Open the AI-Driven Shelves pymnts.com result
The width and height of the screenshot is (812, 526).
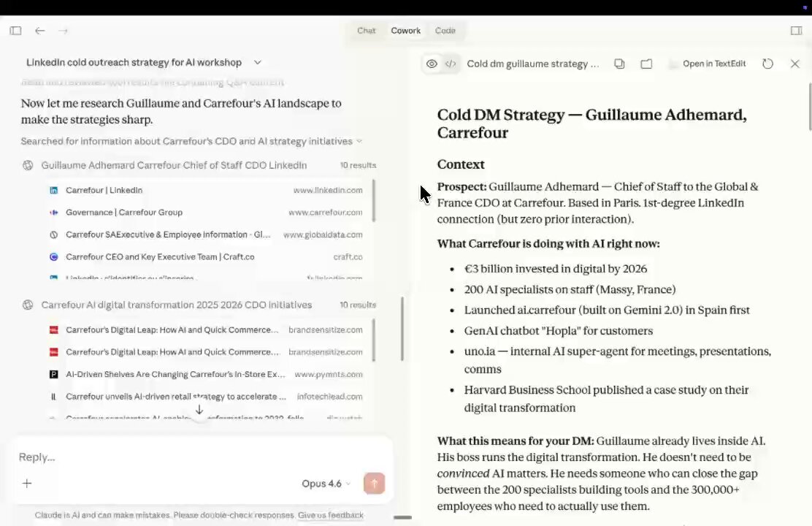[206, 374]
